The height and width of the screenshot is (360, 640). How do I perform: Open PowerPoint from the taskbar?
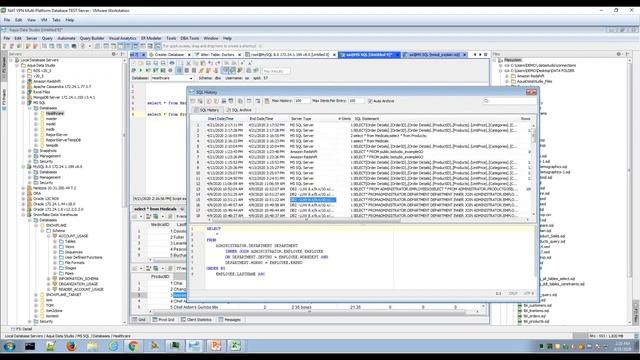click(x=216, y=346)
